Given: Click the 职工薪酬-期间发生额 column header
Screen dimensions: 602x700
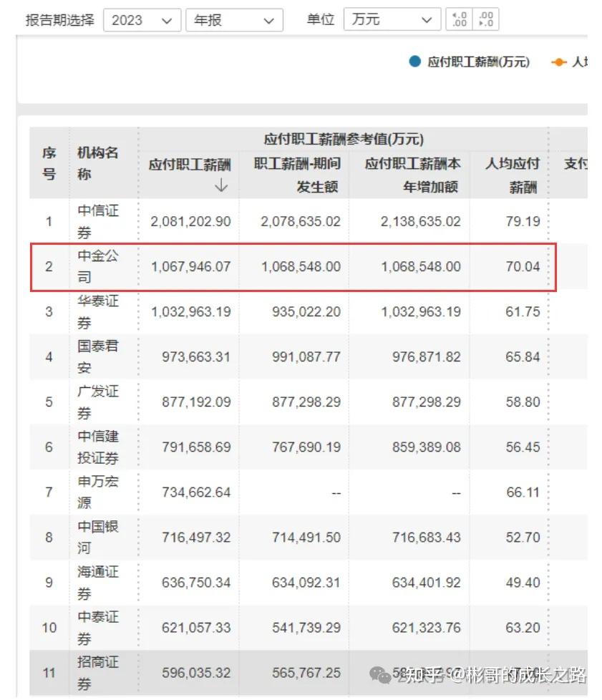Looking at the screenshot, I should (297, 175).
